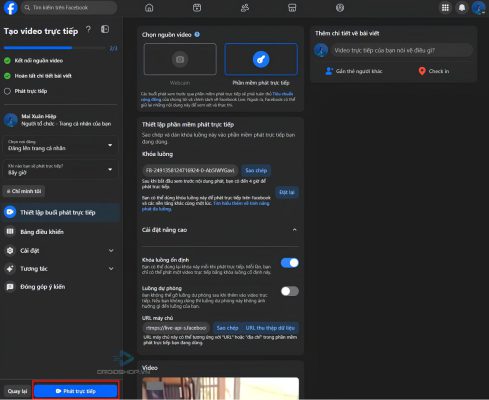Collapse the Cài đặt nâng cao section
The width and height of the screenshot is (489, 400).
[x=294, y=230]
